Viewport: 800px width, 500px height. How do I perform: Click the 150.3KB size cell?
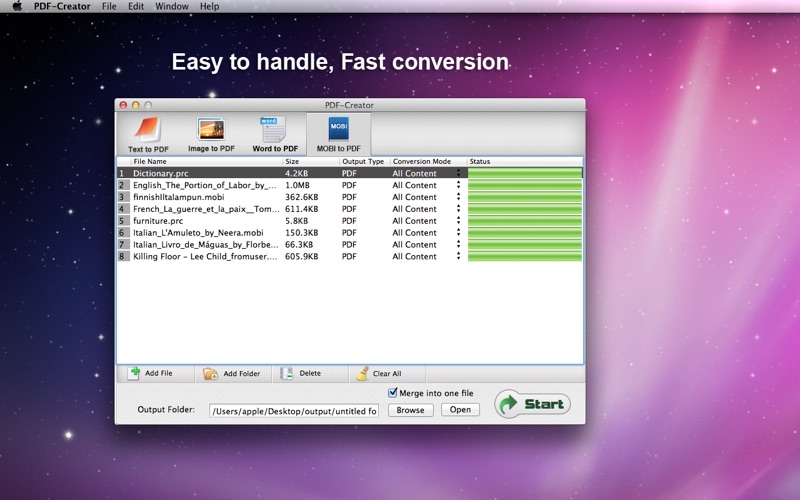301,233
